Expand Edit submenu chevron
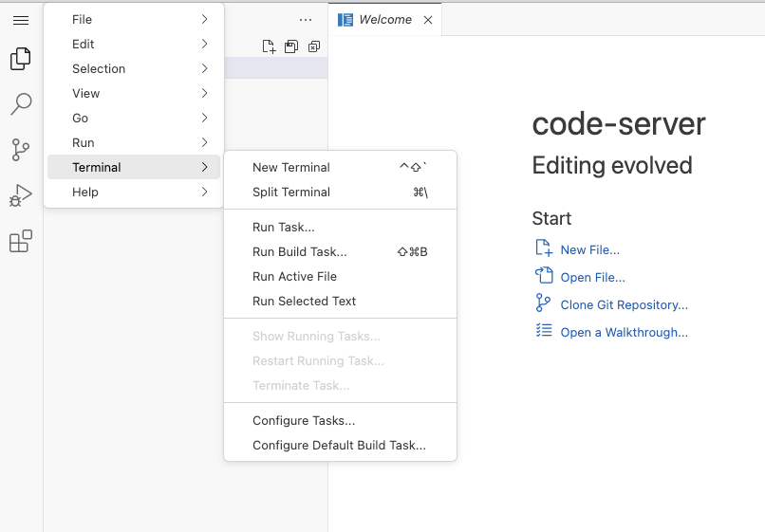Screen dimensions: 765x532 [204, 44]
